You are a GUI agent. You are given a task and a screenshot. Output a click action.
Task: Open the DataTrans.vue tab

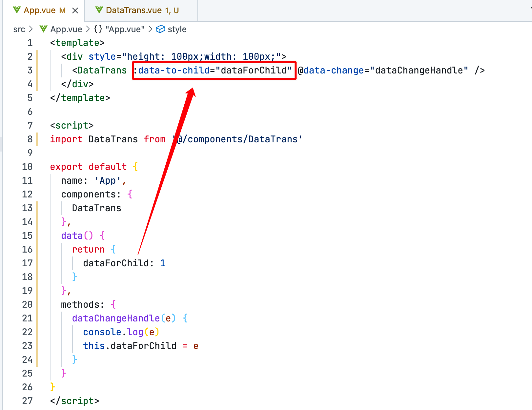point(141,10)
